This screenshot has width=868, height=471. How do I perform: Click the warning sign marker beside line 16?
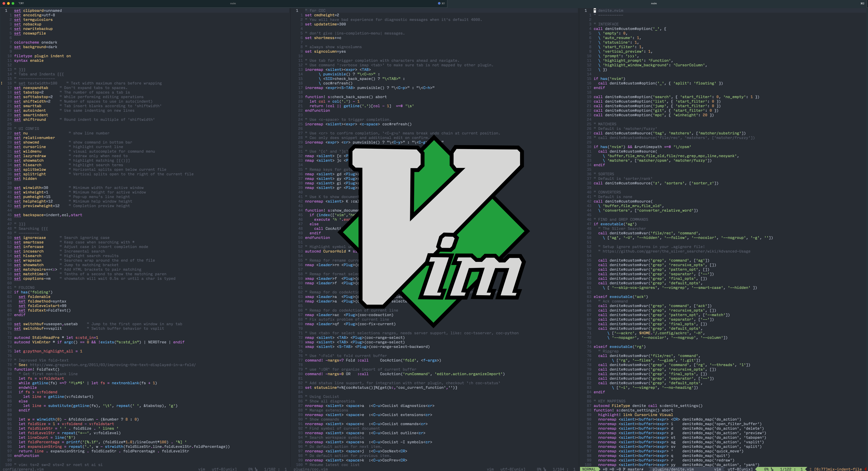coord(2,83)
